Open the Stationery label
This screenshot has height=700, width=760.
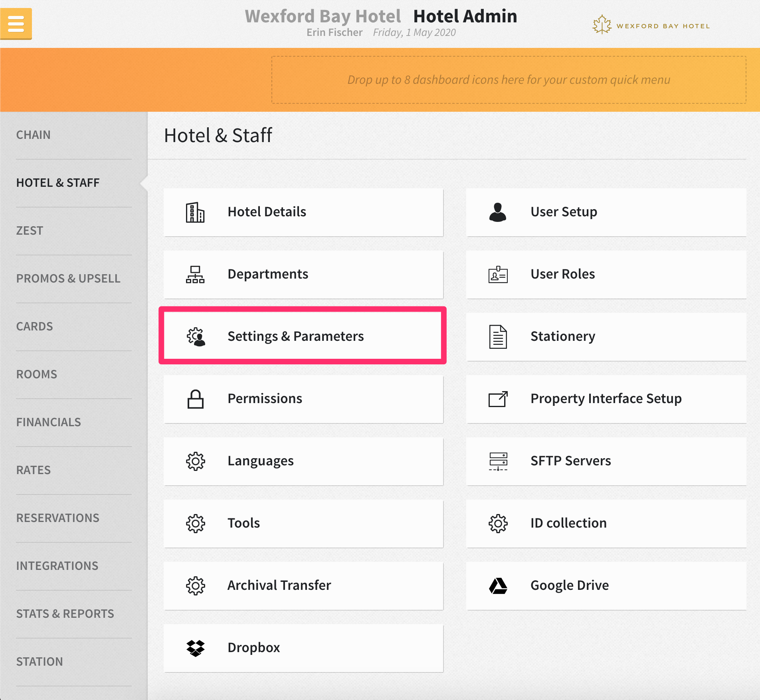[563, 336]
